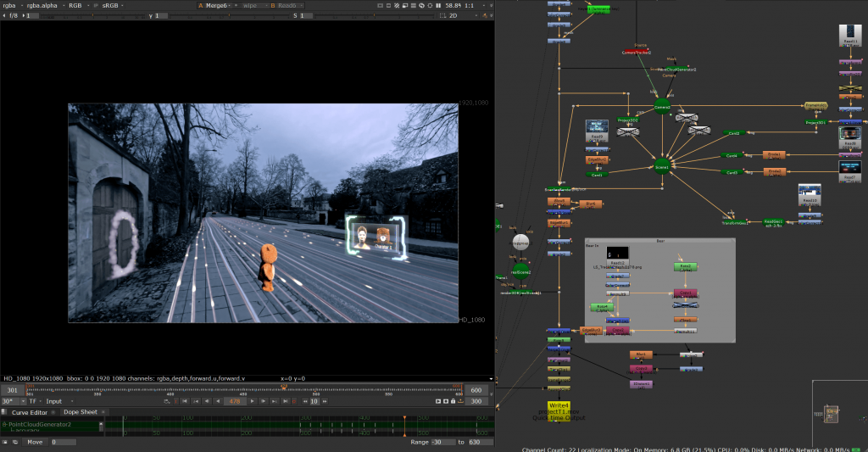
Task: Select the Card2 node
Action: click(x=734, y=133)
